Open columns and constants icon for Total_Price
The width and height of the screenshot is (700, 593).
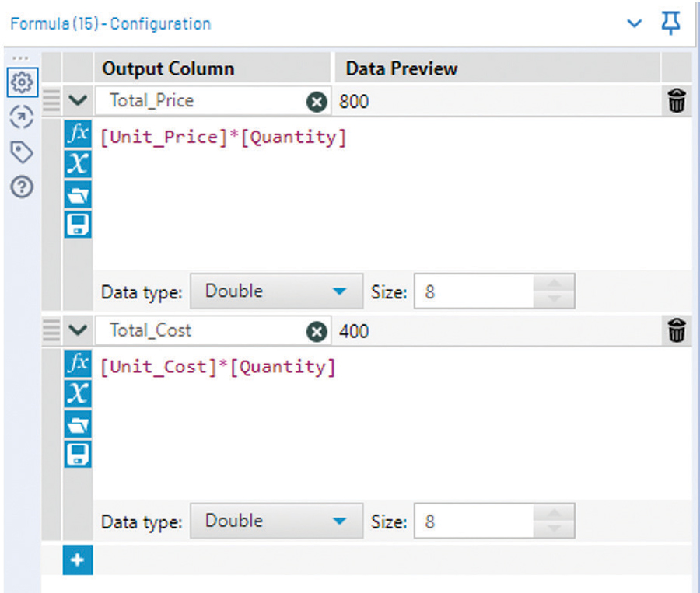pyautogui.click(x=79, y=163)
